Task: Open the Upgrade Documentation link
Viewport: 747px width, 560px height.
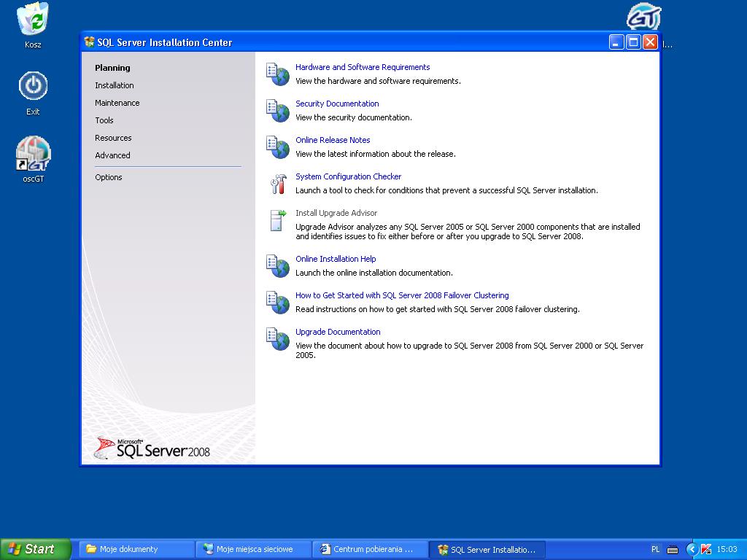Action: pyautogui.click(x=338, y=332)
